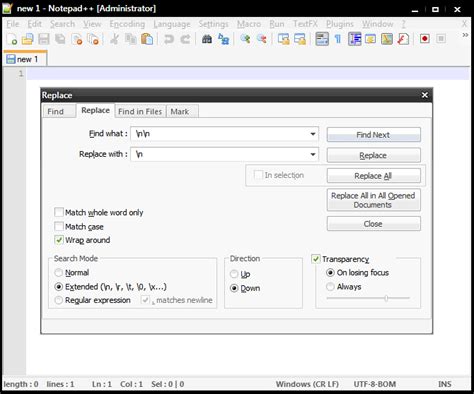
Task: Click the Document map toolbar icon
Action: [x=387, y=39]
